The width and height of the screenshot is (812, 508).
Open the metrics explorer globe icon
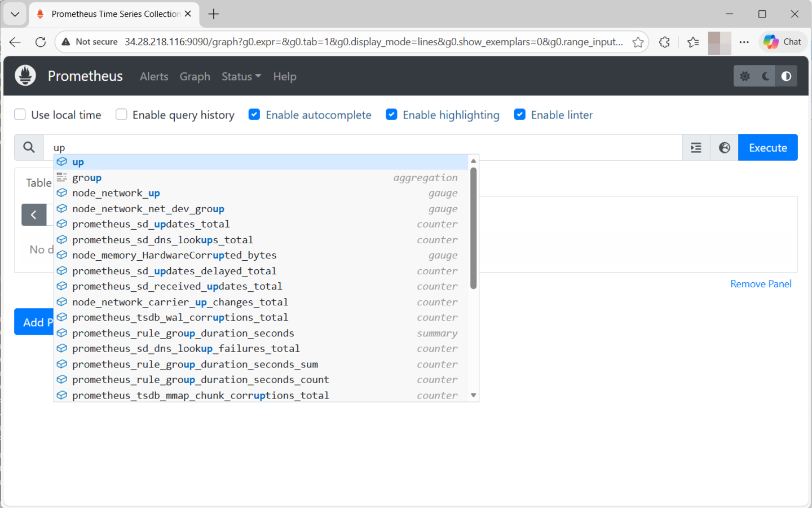point(723,147)
